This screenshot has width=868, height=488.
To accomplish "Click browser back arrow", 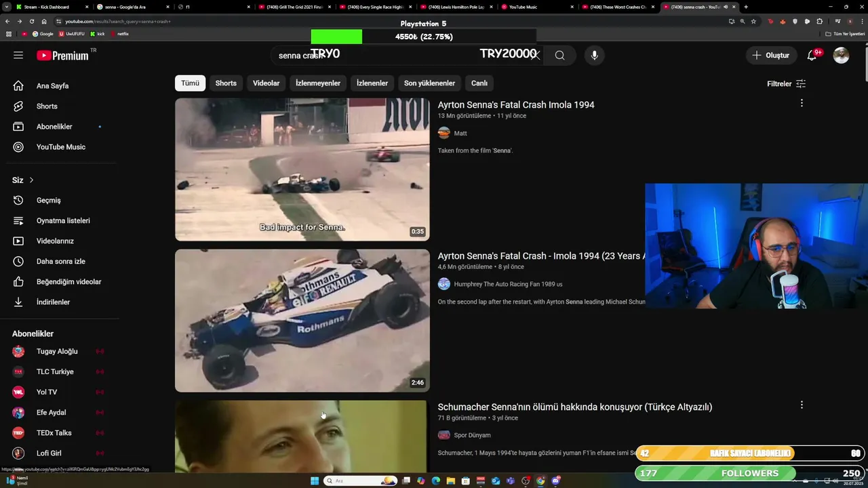I will (8, 21).
